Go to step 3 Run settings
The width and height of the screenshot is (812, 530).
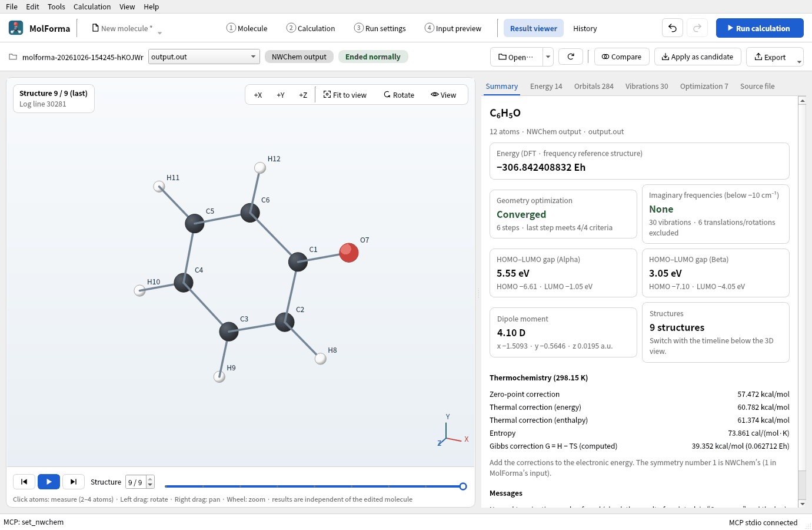click(x=380, y=28)
